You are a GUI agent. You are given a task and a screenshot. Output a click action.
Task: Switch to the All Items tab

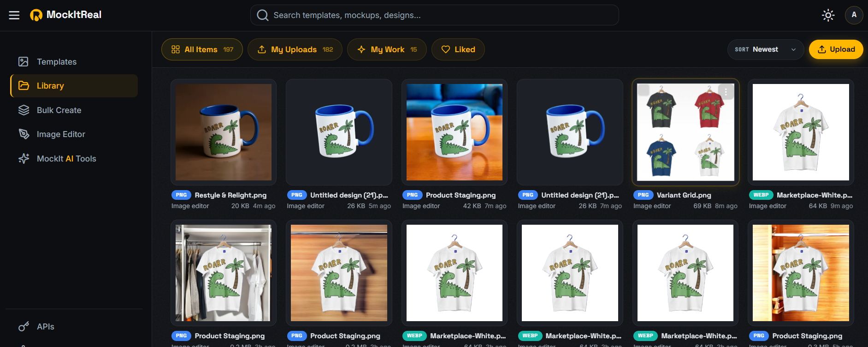click(202, 49)
